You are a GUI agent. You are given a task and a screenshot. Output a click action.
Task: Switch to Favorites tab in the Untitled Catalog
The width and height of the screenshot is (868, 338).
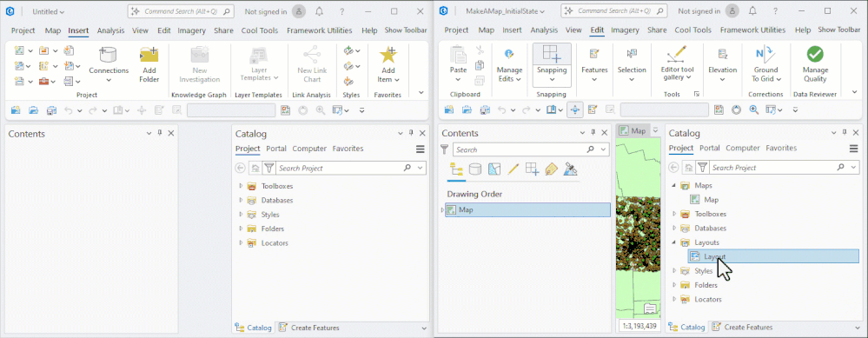pyautogui.click(x=348, y=149)
